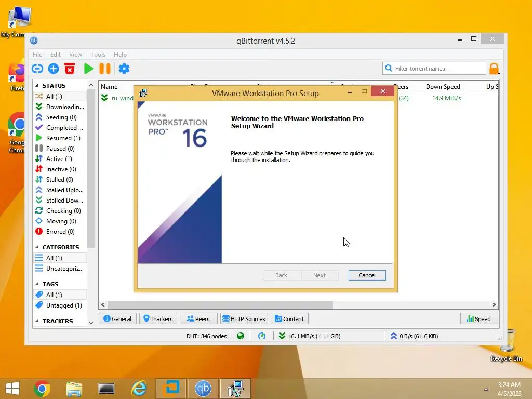The height and width of the screenshot is (399, 532).
Task: Toggle the alternative speed limits icon
Action: (x=262, y=336)
